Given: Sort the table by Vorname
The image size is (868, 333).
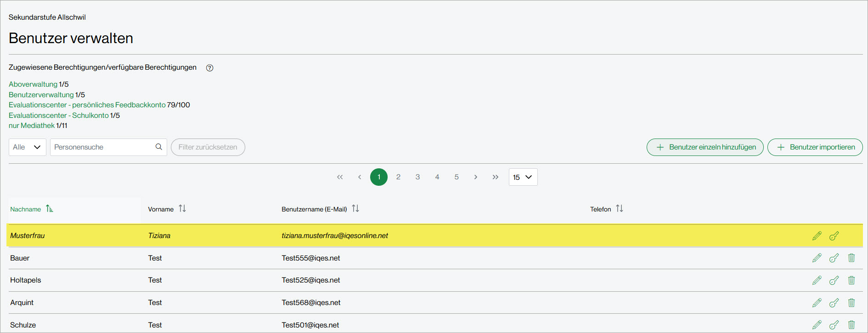Looking at the screenshot, I should point(182,209).
